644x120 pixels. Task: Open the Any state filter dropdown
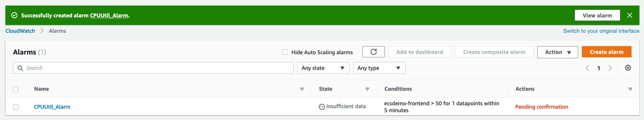tap(323, 68)
